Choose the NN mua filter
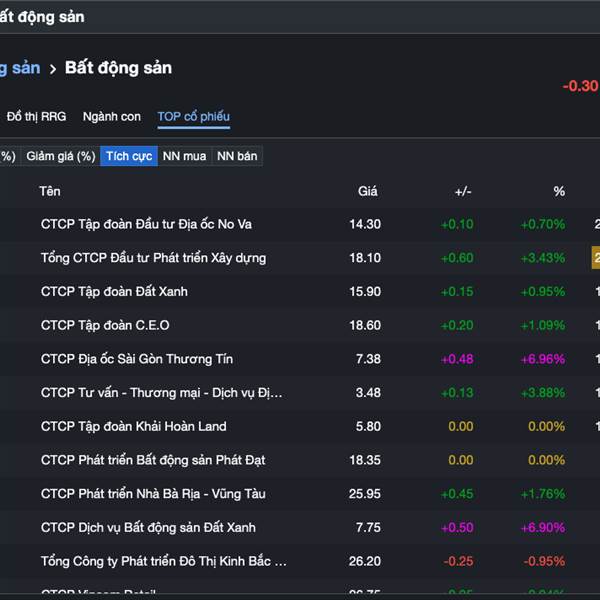 [x=184, y=156]
